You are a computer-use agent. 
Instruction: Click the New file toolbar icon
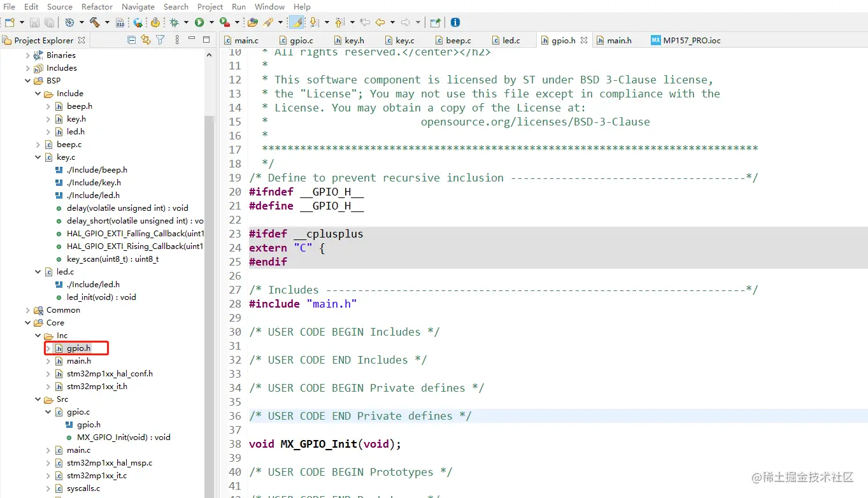[9, 22]
